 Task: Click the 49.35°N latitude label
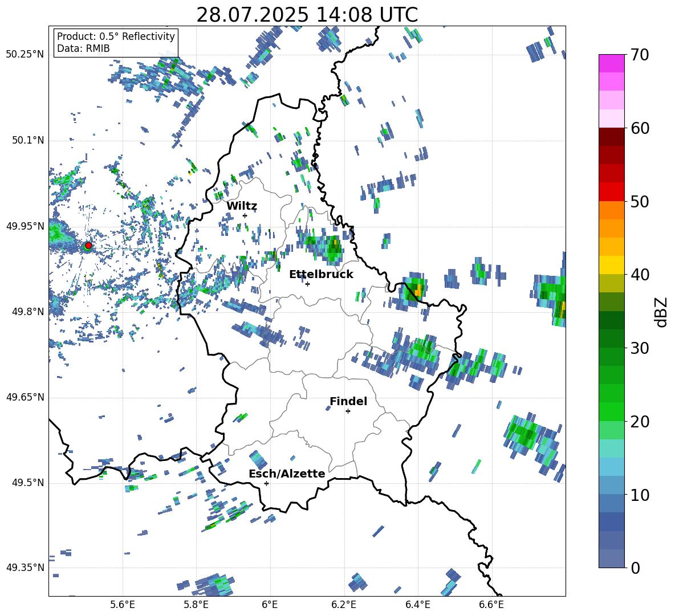coord(25,568)
